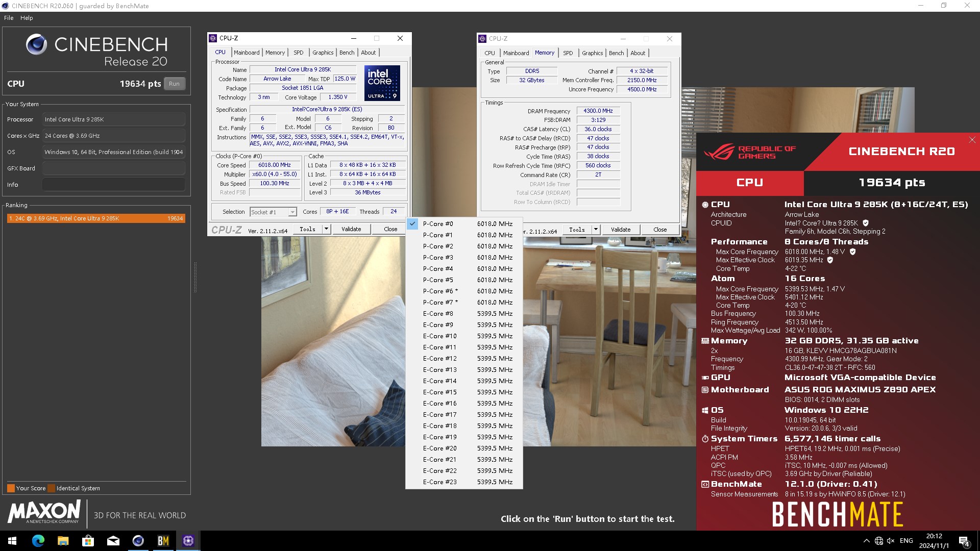Expand Tools dropdown arrow in left CPU-Z

click(x=326, y=229)
